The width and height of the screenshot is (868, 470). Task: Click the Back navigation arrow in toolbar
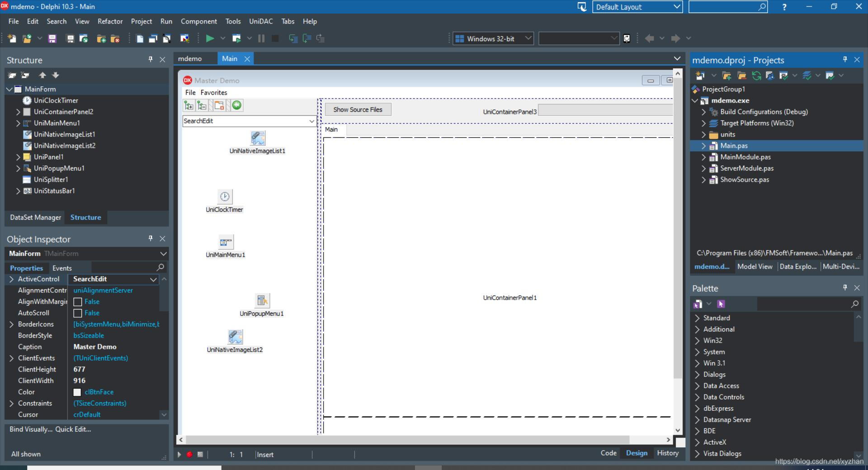point(650,38)
